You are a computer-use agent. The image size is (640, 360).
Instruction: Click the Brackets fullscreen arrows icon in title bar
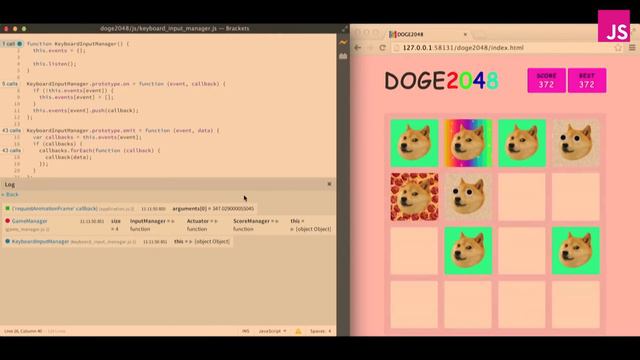344,29
